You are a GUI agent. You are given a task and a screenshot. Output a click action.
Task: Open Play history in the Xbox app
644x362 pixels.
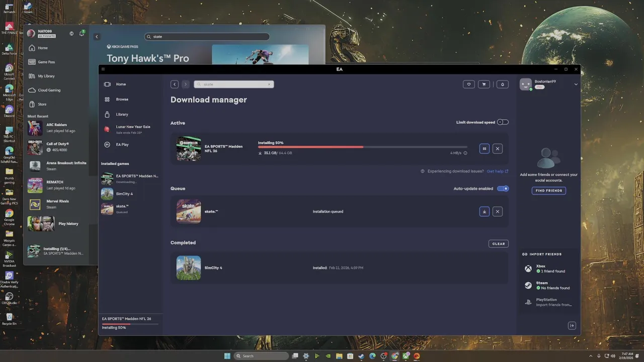(x=57, y=224)
